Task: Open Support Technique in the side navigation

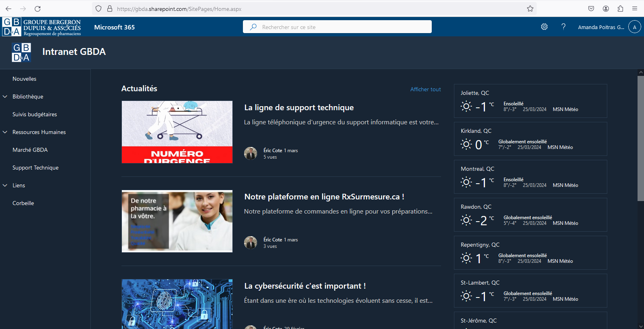Action: 36,168
